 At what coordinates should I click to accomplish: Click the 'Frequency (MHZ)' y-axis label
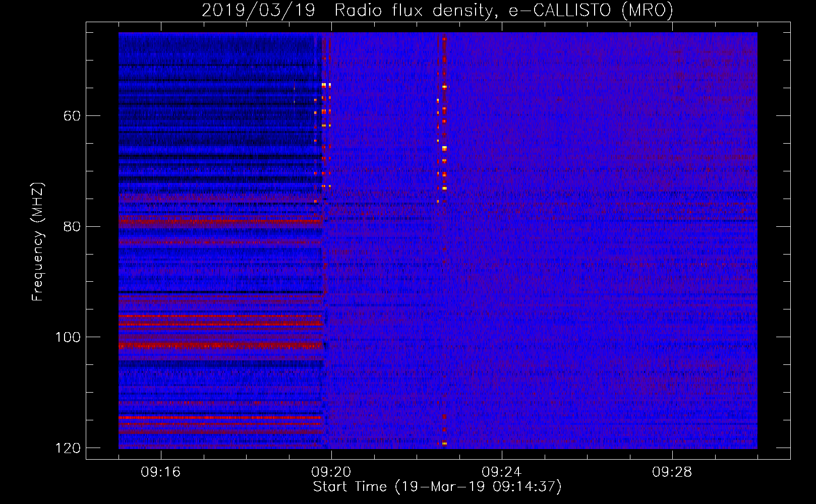(38, 242)
